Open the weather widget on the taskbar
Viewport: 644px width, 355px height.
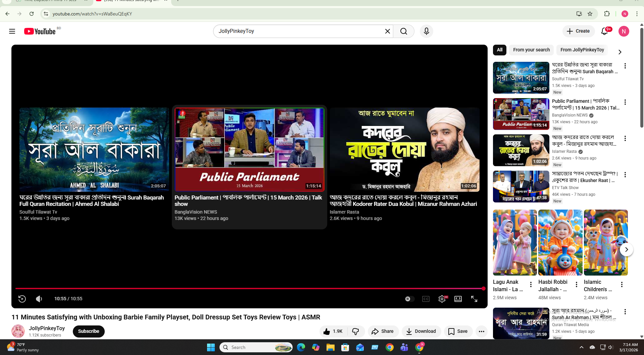23,347
